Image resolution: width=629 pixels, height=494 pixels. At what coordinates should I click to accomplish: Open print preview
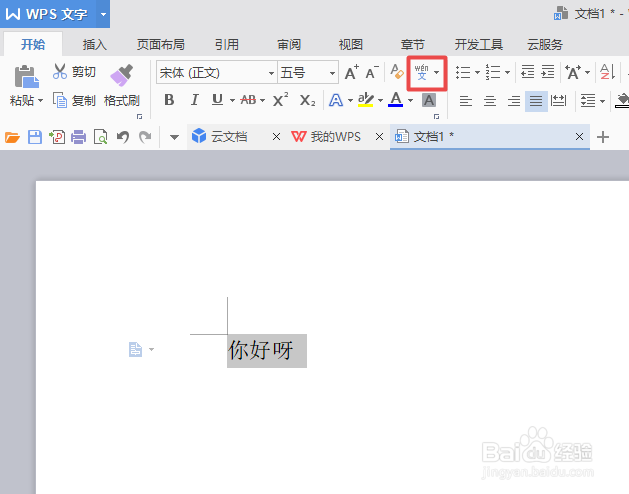100,137
